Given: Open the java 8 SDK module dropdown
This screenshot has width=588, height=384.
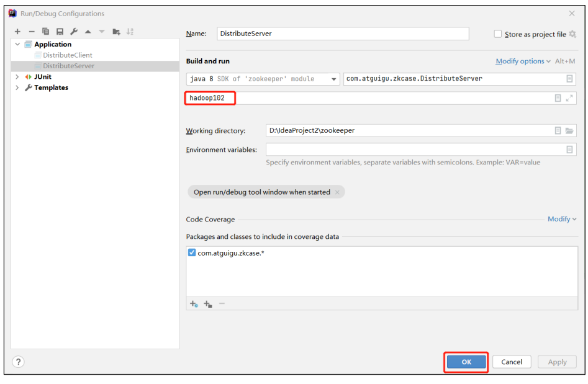Looking at the screenshot, I should (263, 79).
